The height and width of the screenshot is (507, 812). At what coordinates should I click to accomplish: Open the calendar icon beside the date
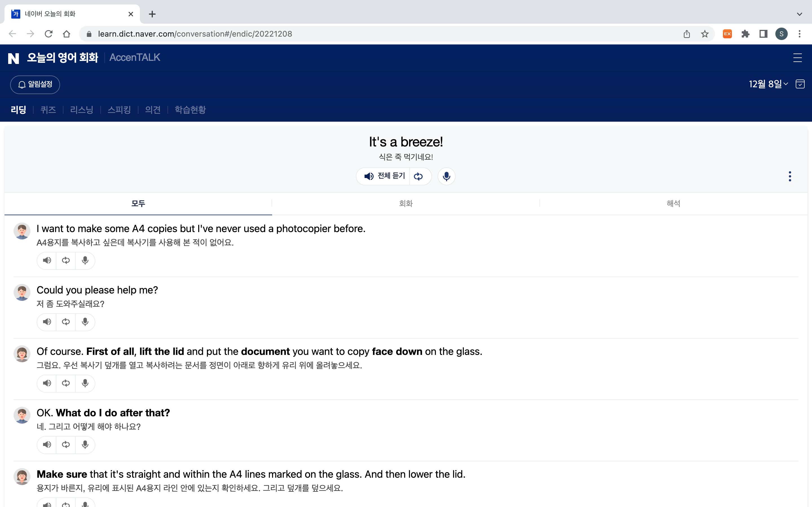[800, 84]
